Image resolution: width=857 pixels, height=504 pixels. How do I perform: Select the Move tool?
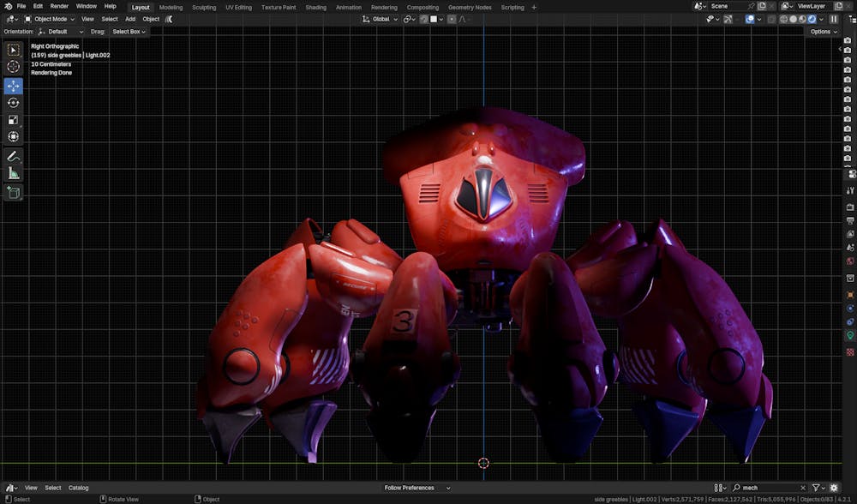13,86
